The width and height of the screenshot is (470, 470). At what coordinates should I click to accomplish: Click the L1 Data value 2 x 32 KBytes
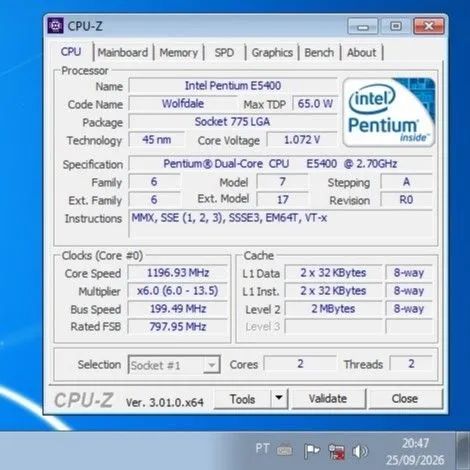(x=333, y=273)
